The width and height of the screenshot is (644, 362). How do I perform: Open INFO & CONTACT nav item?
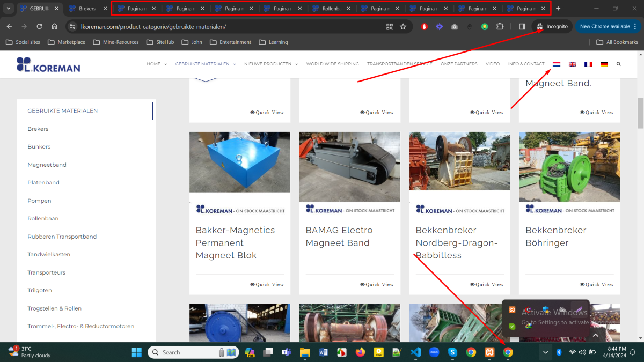(526, 64)
